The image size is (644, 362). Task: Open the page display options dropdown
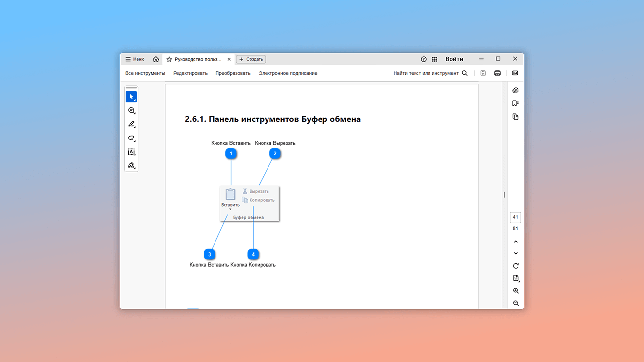pyautogui.click(x=516, y=278)
